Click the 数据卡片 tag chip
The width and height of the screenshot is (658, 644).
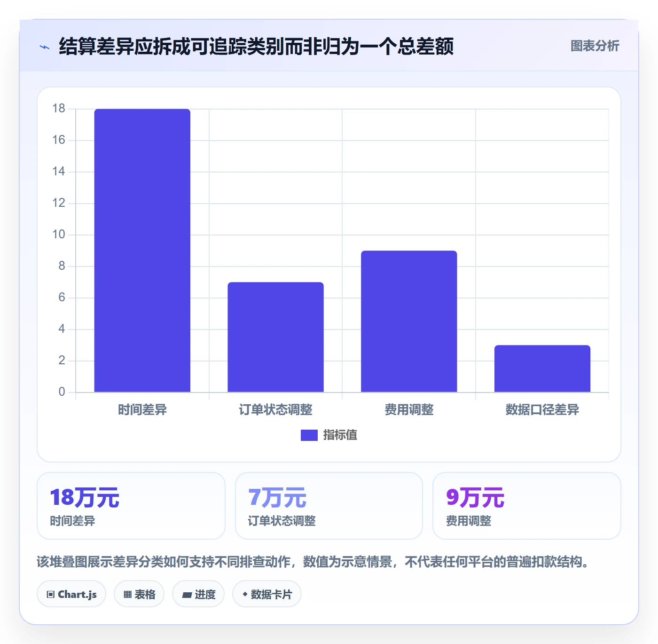pos(267,594)
